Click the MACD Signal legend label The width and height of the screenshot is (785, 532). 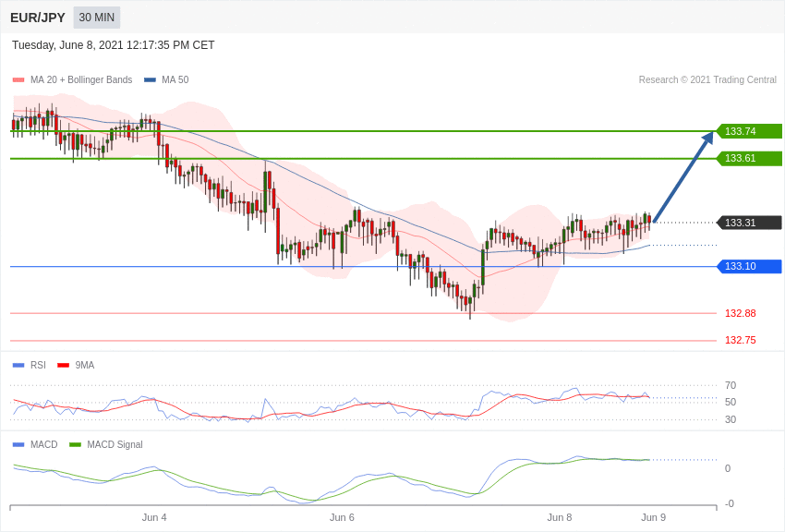[115, 444]
